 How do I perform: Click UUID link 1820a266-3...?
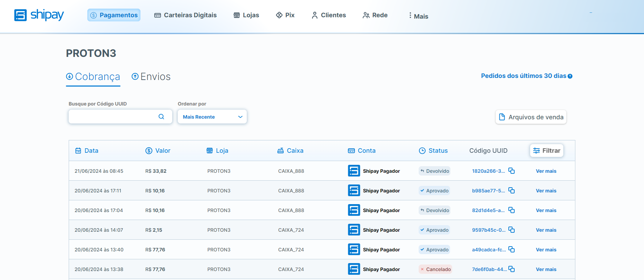(488, 171)
